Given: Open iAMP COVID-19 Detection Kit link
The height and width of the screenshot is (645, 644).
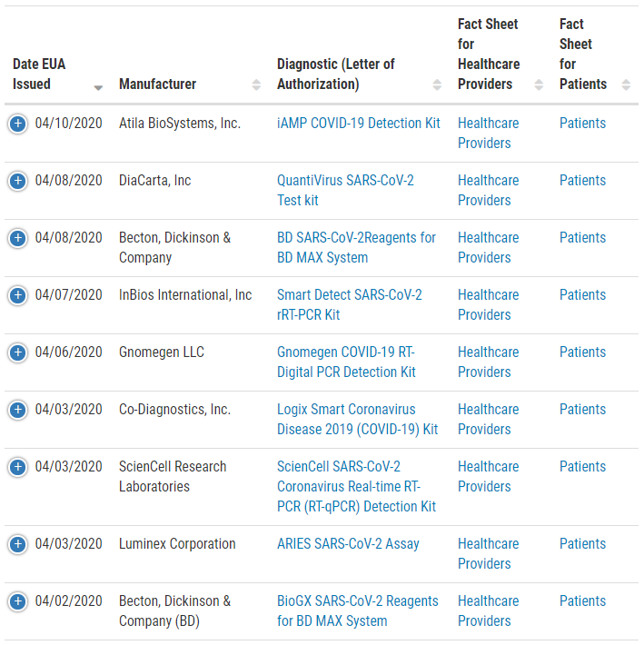Looking at the screenshot, I should click(x=358, y=124).
